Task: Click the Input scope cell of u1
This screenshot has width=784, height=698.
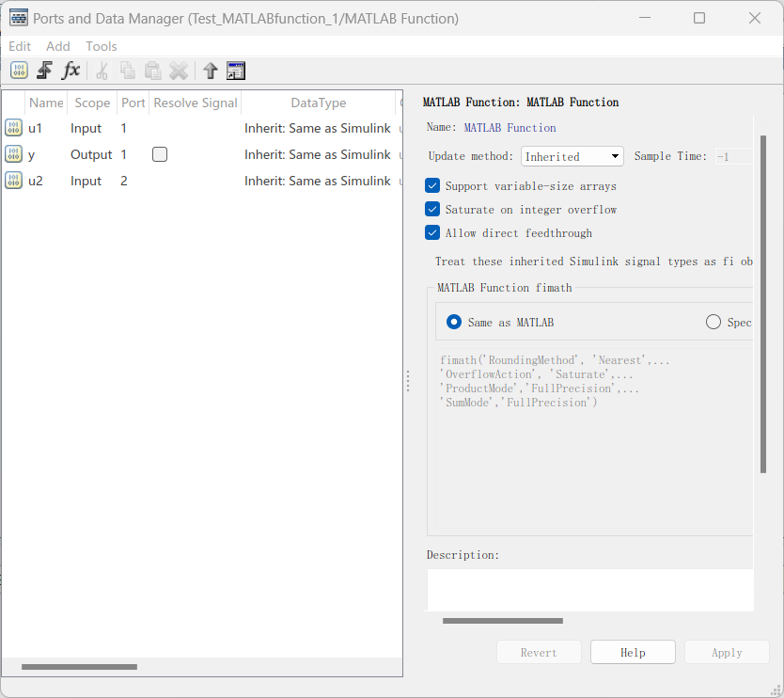Action: pyautogui.click(x=86, y=128)
